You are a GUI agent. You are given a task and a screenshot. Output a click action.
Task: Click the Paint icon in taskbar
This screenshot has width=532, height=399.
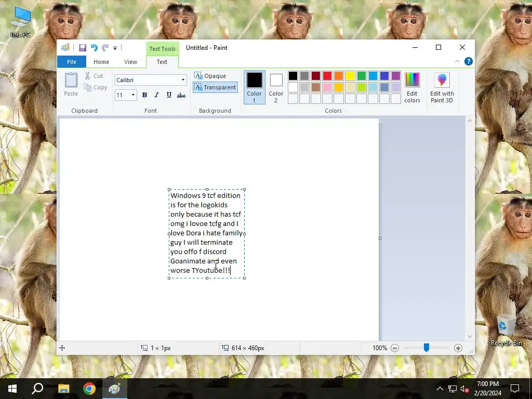114,389
